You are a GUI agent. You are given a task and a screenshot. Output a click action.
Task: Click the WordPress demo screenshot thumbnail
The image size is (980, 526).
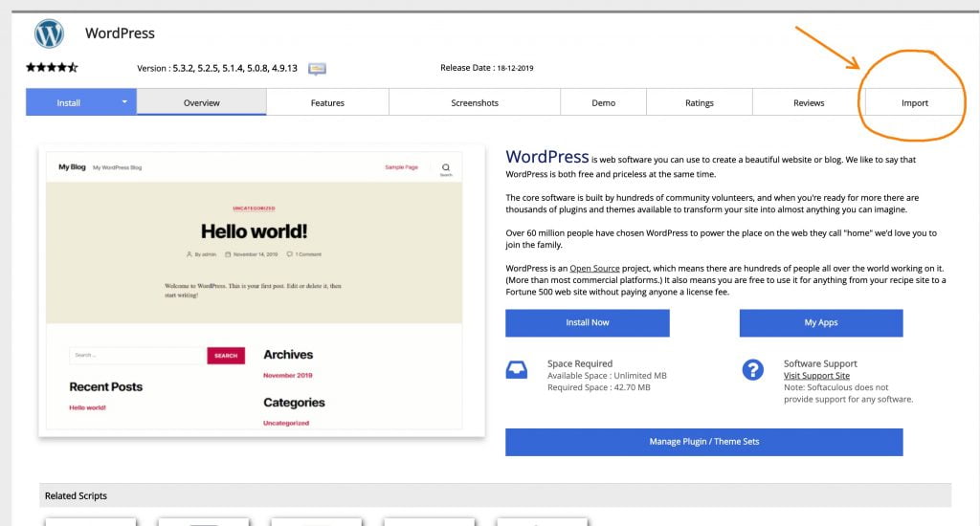pyautogui.click(x=261, y=291)
